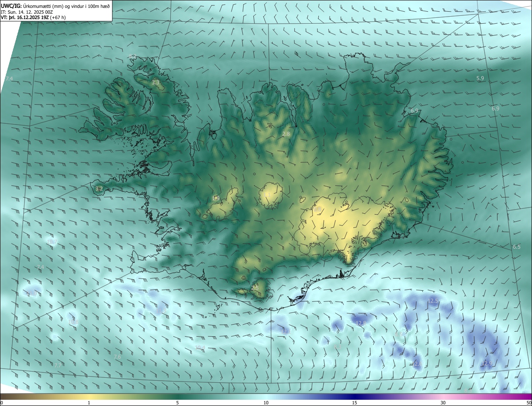Click the 7.6 value in the lower left
Viewport: 532px width, 406px height.
(x=118, y=357)
